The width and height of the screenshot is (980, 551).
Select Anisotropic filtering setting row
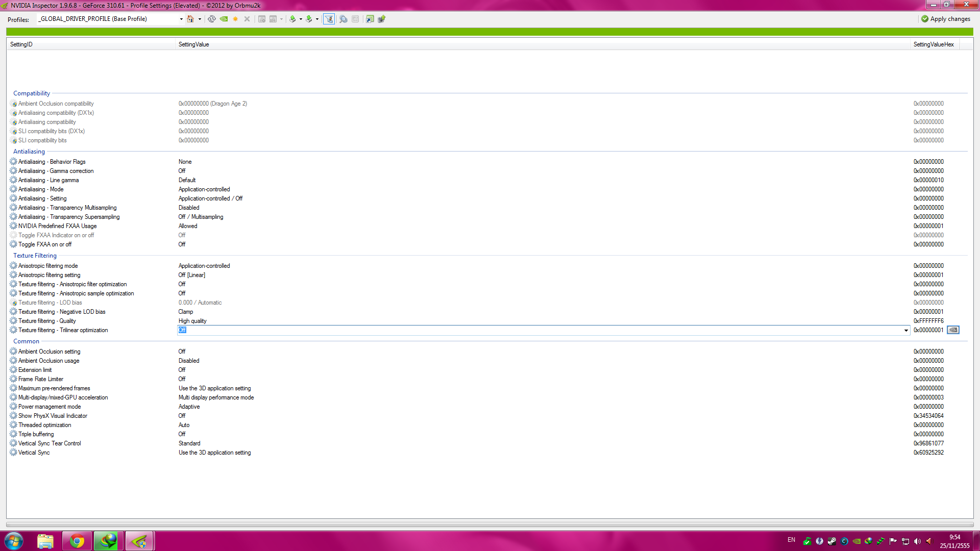(x=50, y=275)
